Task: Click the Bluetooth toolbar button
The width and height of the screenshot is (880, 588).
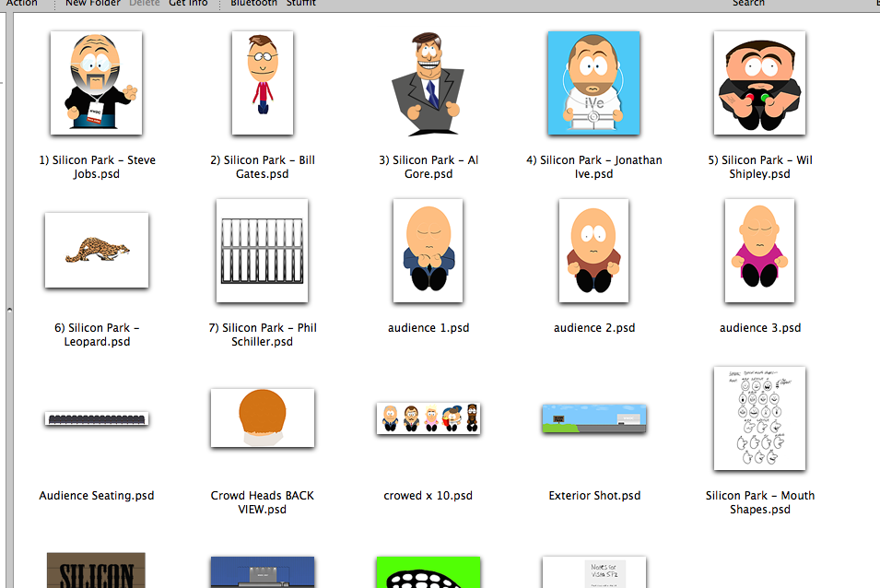Action: click(253, 4)
